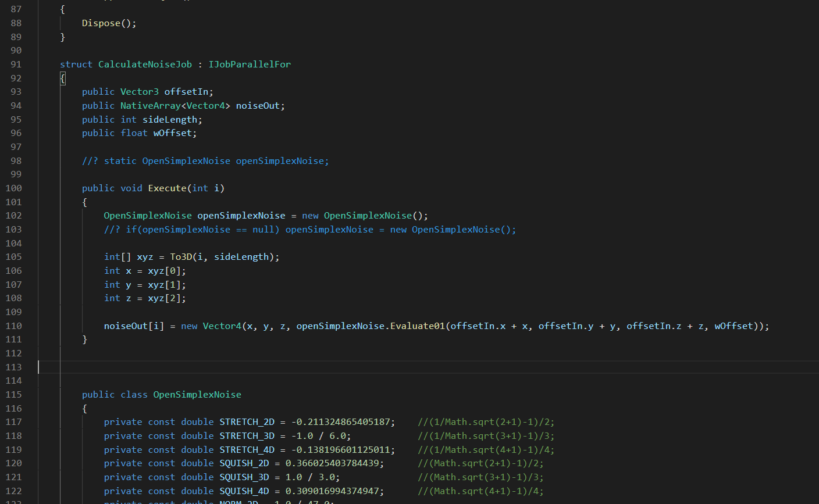
Task: Click the NativeArray type on line 94
Action: pos(151,106)
